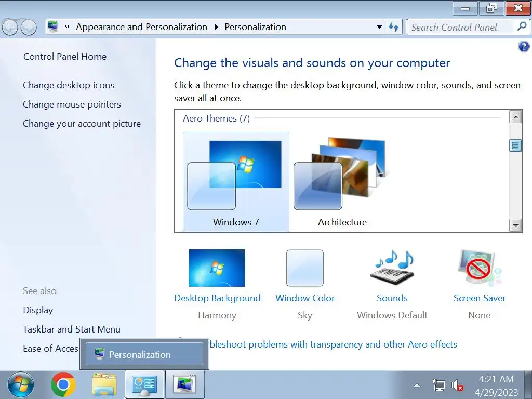Show hidden tray icons arrow
The width and height of the screenshot is (532, 399).
click(417, 385)
